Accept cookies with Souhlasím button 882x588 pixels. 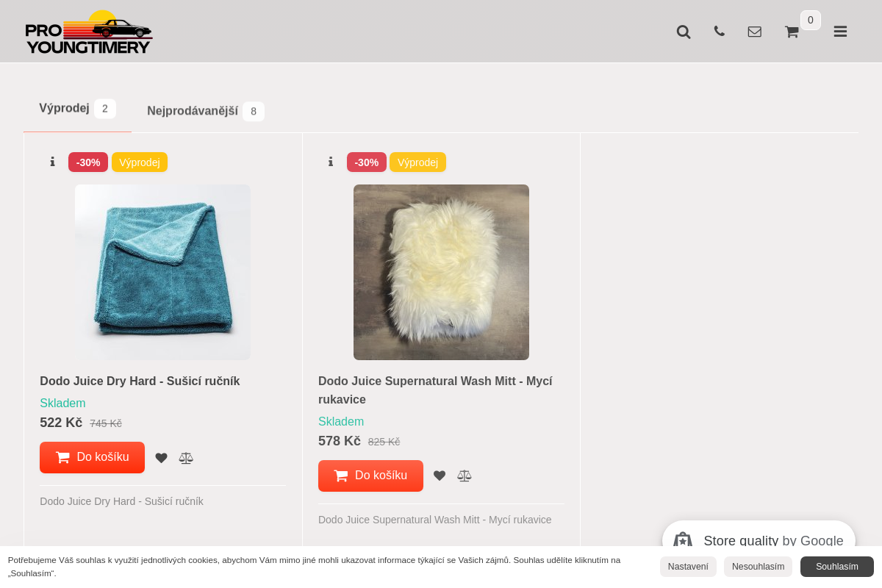[x=837, y=567]
